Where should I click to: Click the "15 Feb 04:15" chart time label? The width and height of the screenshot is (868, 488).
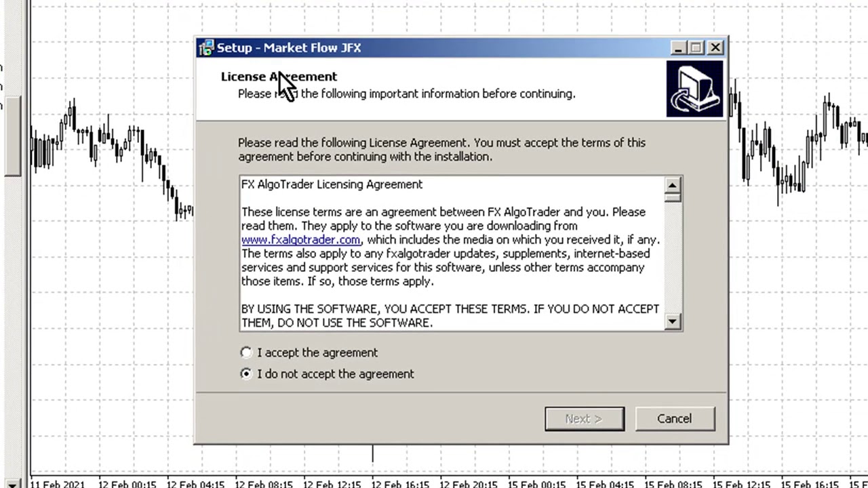pos(606,484)
